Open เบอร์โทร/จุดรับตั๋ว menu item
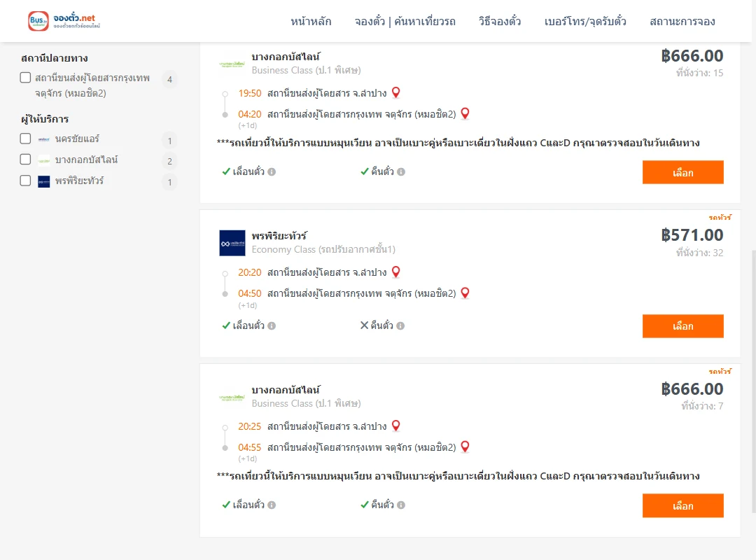 tap(585, 21)
